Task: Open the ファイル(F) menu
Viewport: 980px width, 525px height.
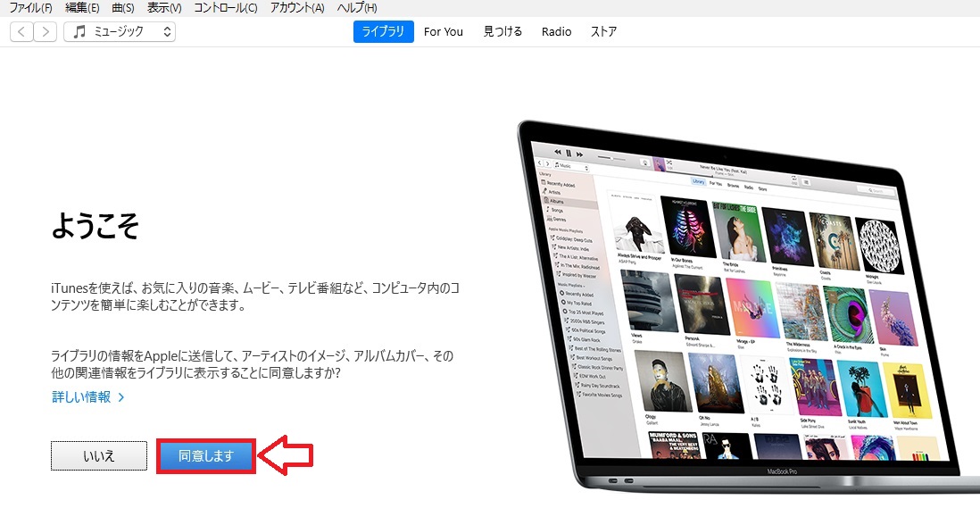Action: coord(30,8)
